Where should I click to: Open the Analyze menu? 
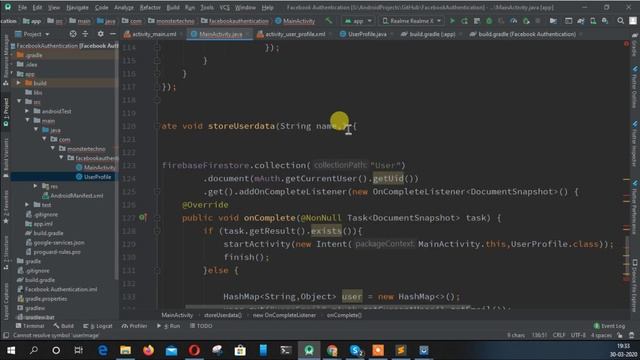[124, 7]
